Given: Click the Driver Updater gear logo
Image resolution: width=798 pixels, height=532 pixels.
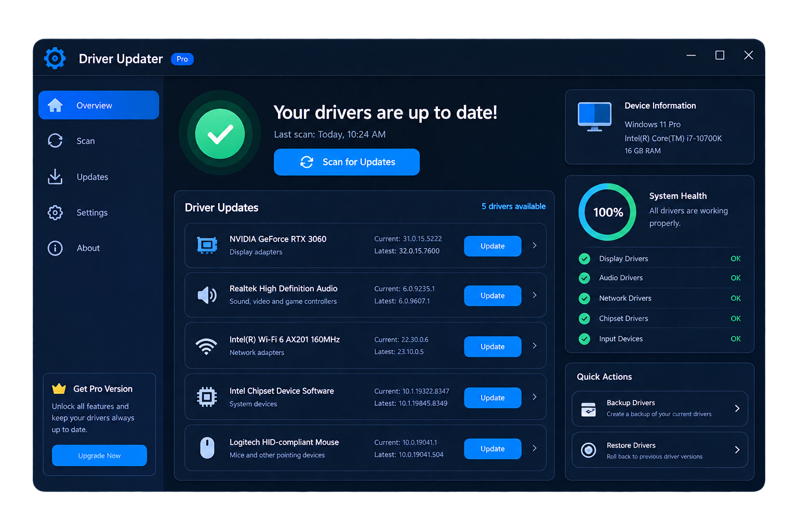Looking at the screenshot, I should (55, 59).
